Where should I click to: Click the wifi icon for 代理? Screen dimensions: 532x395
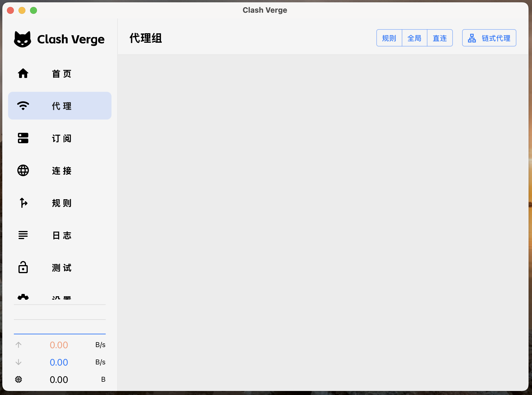point(23,106)
